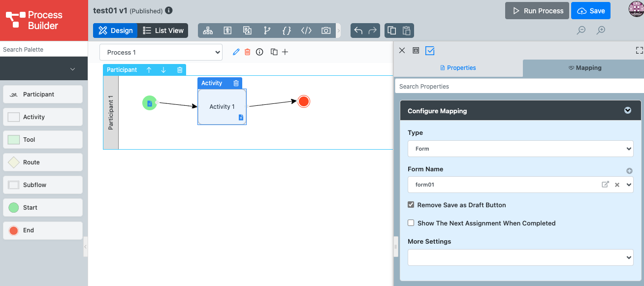The image size is (644, 286).
Task: Edit Process 1 with the pencil icon
Action: [236, 52]
